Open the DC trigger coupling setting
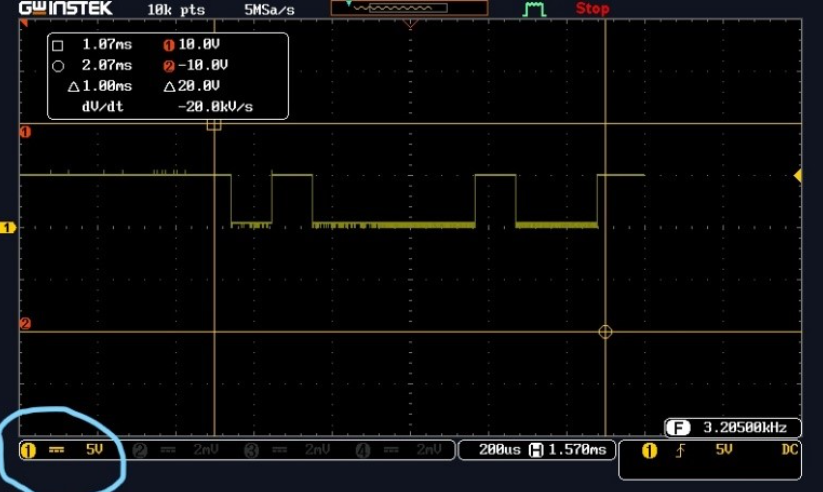The width and height of the screenshot is (823, 492). pyautogui.click(x=789, y=450)
